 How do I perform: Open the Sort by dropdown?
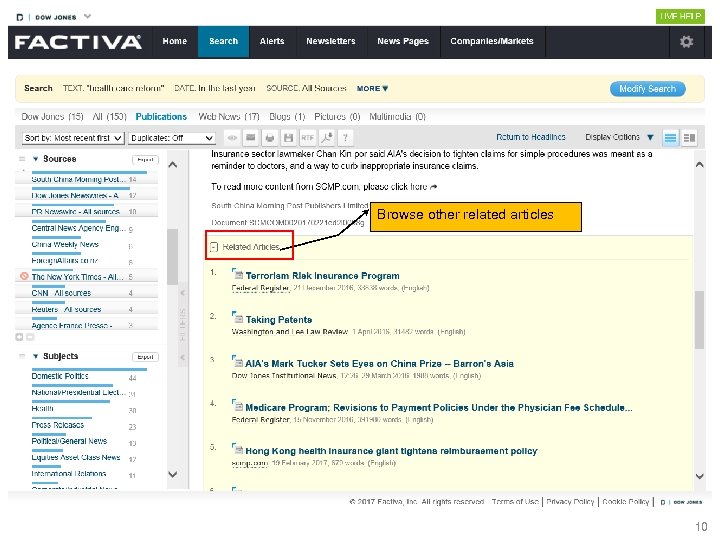coord(73,138)
